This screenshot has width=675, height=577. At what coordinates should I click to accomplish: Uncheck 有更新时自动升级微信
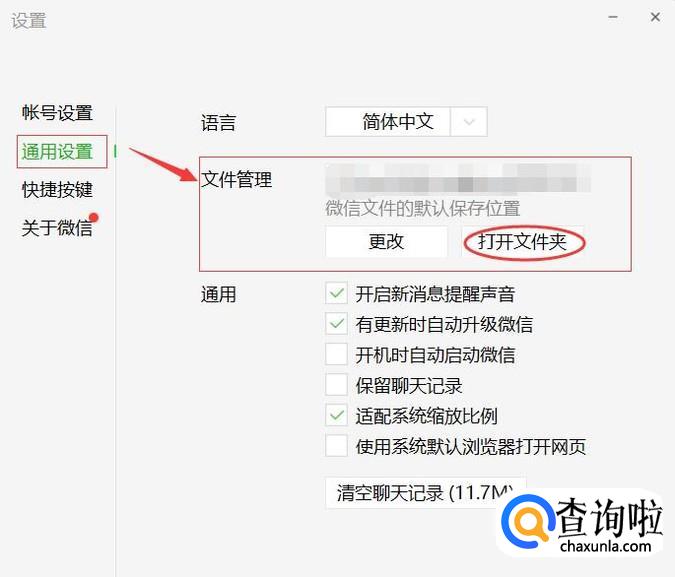click(336, 324)
